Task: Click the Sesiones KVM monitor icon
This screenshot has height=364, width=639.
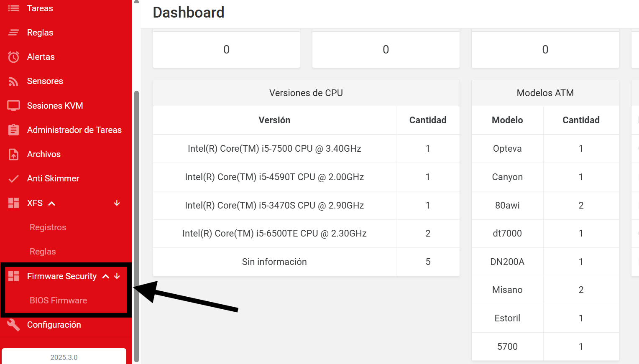Action: [13, 106]
